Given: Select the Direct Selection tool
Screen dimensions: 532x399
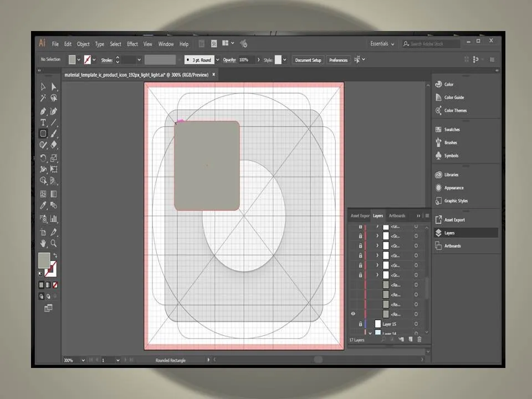Looking at the screenshot, I should point(54,87).
